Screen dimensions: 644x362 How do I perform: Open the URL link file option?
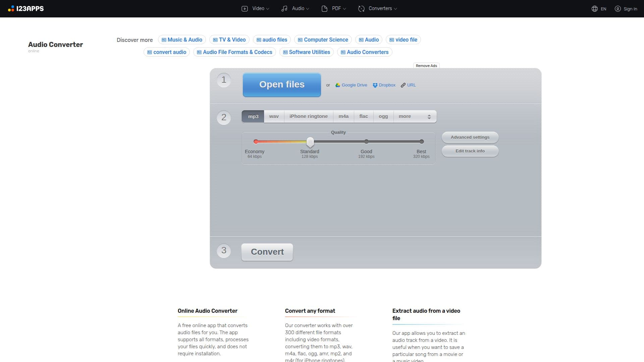pos(408,85)
